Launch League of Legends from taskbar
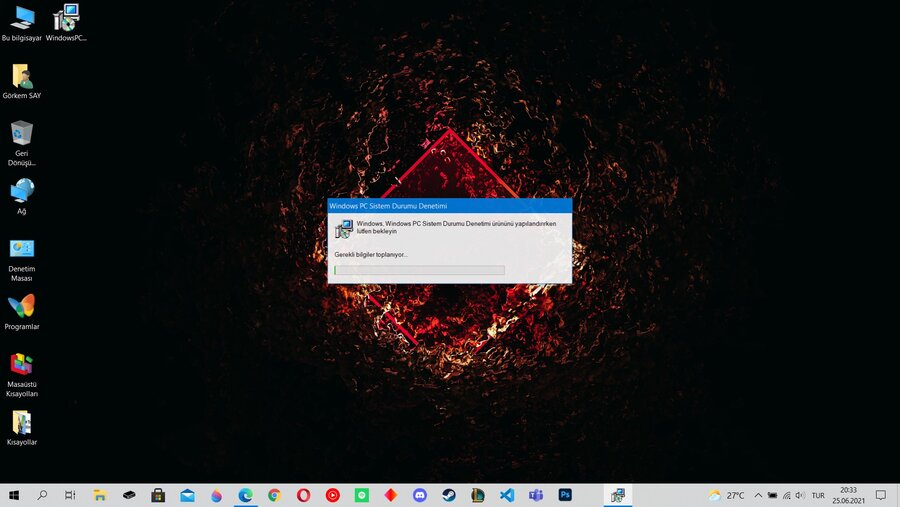Screen dimensions: 900x507 pyautogui.click(x=478, y=495)
